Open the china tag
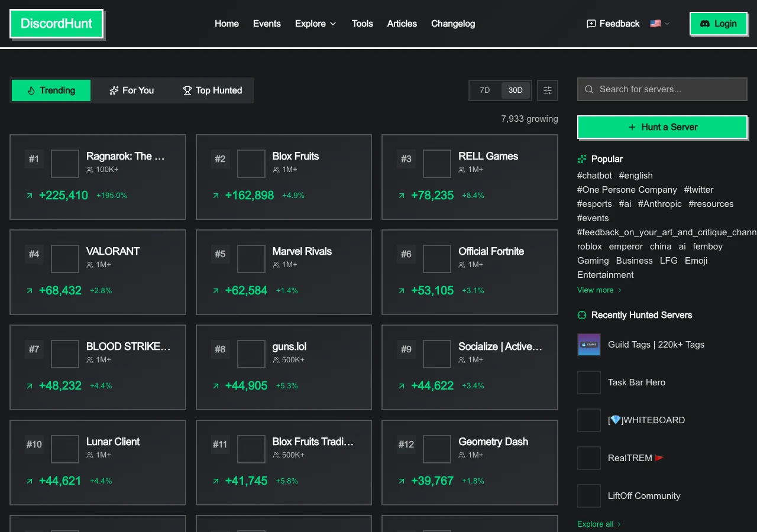The image size is (757, 532). [661, 246]
